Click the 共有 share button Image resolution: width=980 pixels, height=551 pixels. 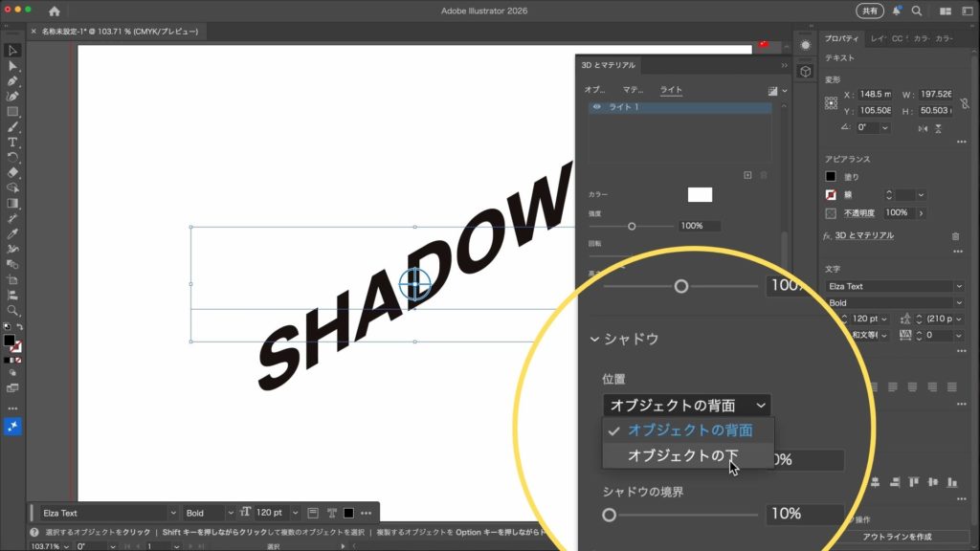point(869,11)
